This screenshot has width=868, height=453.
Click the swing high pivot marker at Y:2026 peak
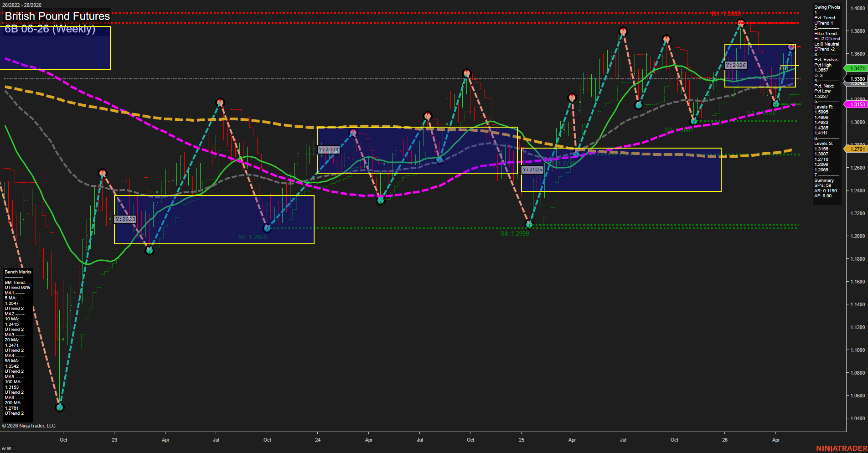[x=741, y=23]
